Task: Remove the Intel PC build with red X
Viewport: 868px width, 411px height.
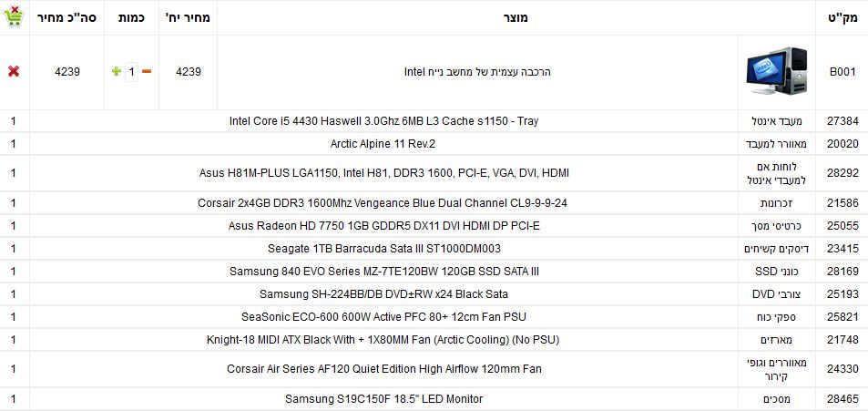Action: tap(14, 71)
